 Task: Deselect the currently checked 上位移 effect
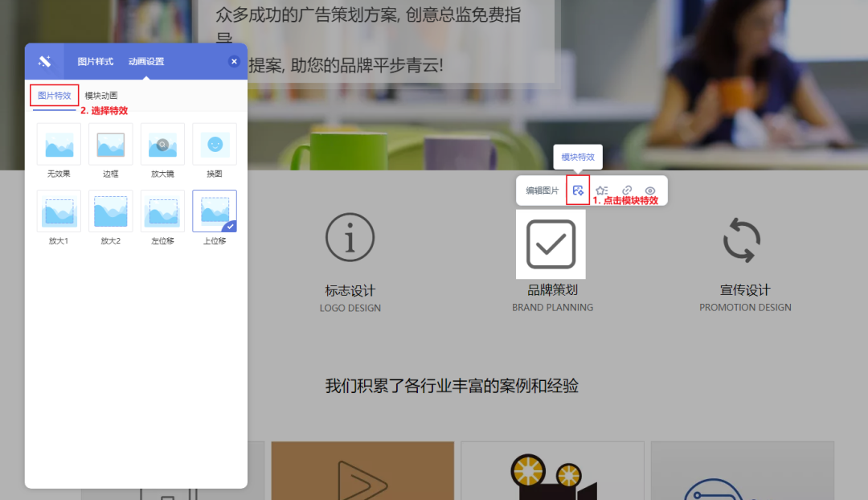click(x=214, y=211)
